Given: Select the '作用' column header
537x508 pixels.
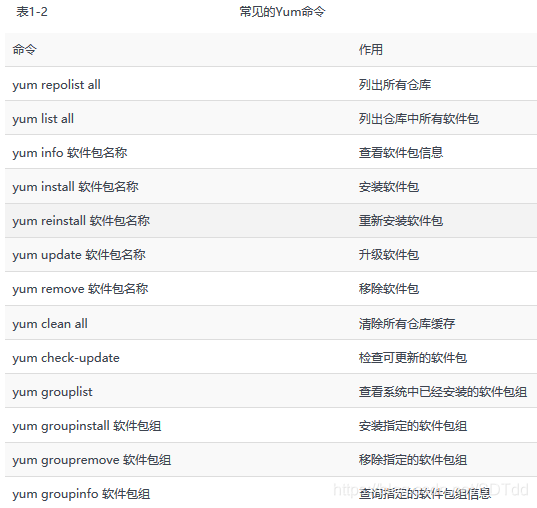Looking at the screenshot, I should click(371, 50).
